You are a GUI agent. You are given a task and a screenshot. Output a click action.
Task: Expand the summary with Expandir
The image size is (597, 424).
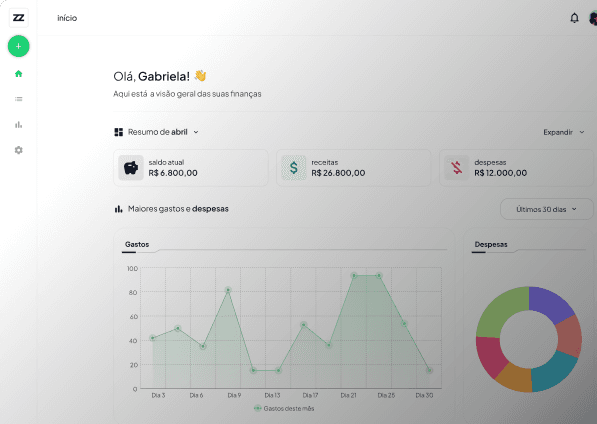pos(563,132)
